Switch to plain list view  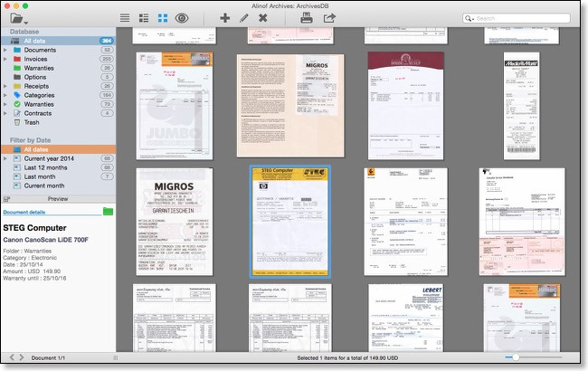125,17
